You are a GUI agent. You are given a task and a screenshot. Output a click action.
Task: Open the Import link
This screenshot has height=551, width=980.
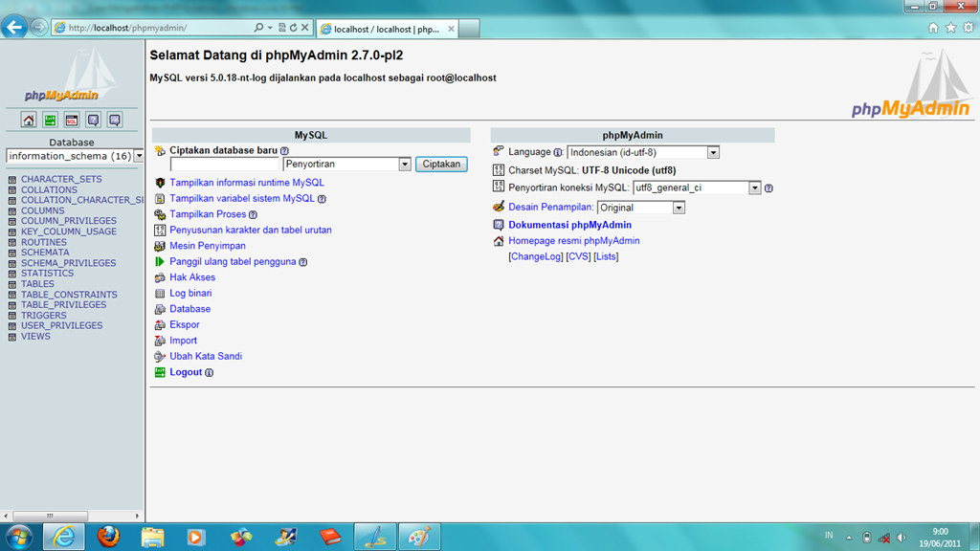[x=183, y=341]
